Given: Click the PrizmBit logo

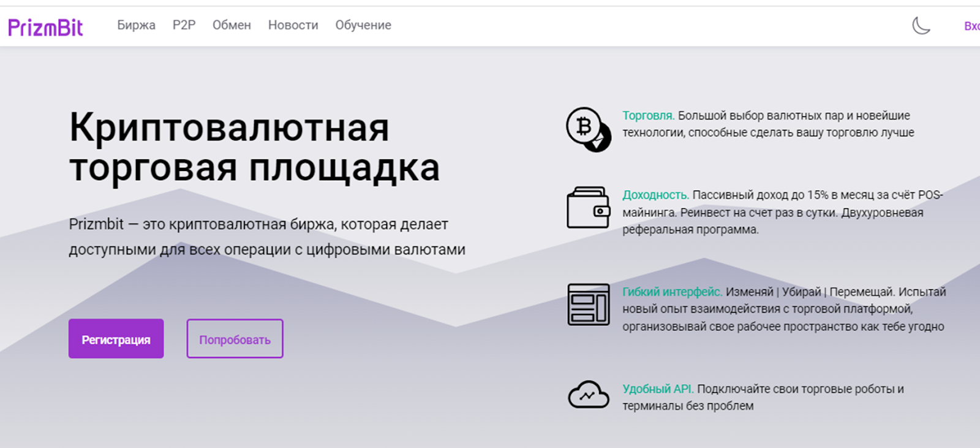Looking at the screenshot, I should [x=45, y=27].
